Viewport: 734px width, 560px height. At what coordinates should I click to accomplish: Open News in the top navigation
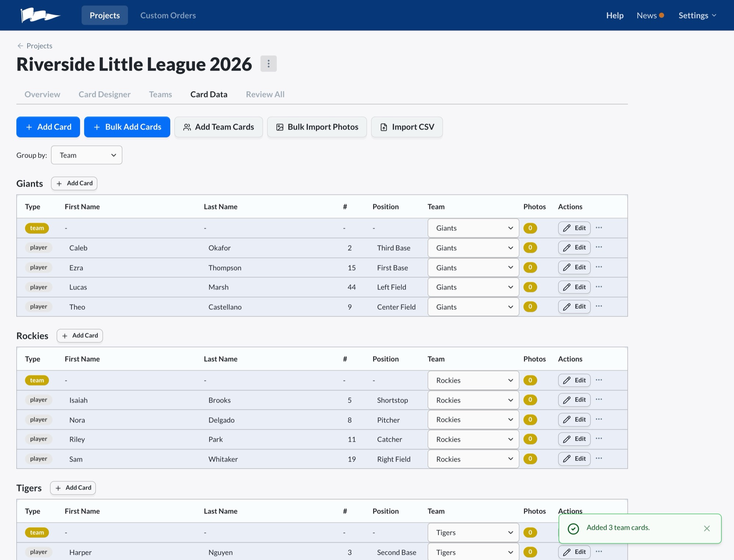(650, 15)
